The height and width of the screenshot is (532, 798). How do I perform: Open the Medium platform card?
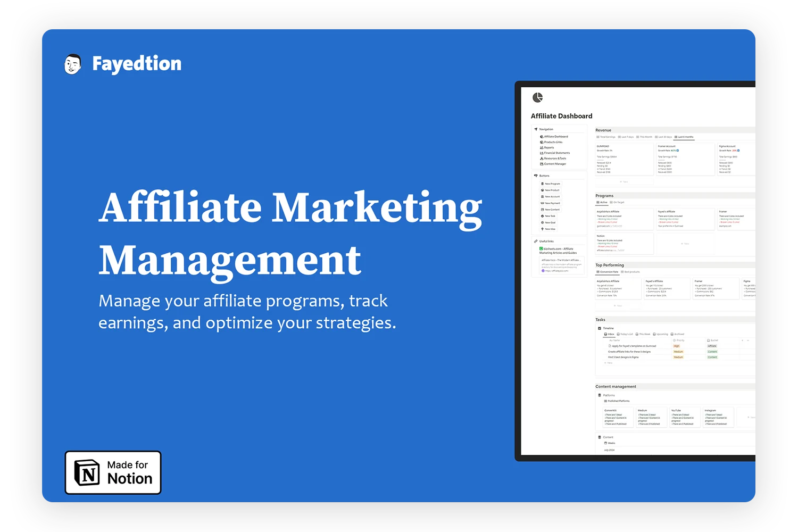pyautogui.click(x=652, y=417)
